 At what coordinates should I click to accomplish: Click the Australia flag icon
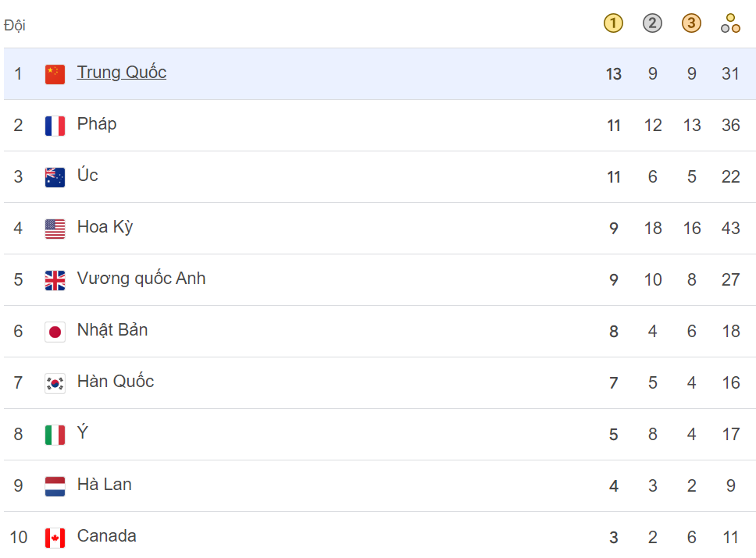[x=54, y=175]
